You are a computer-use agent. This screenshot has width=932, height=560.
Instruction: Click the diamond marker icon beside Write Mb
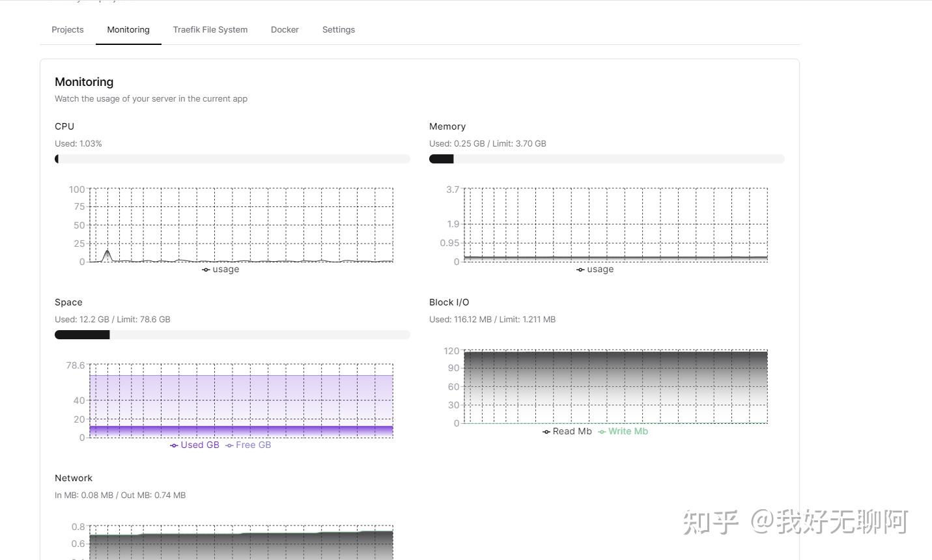click(602, 431)
